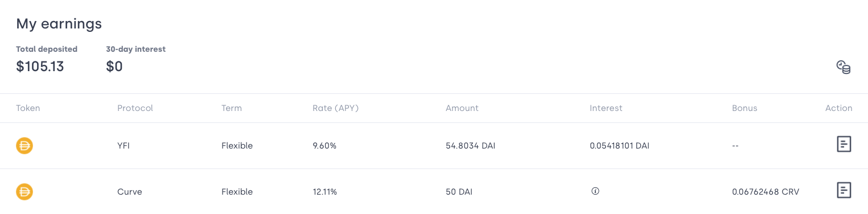Click the Term column header

coord(232,108)
